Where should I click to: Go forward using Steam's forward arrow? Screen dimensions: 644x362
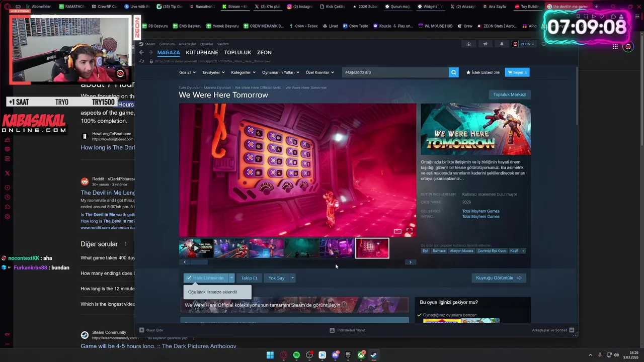pos(150,52)
